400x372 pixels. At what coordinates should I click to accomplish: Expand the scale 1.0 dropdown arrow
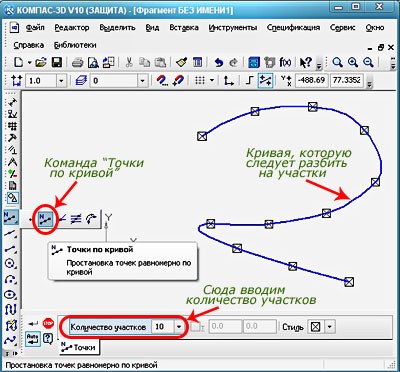click(61, 81)
